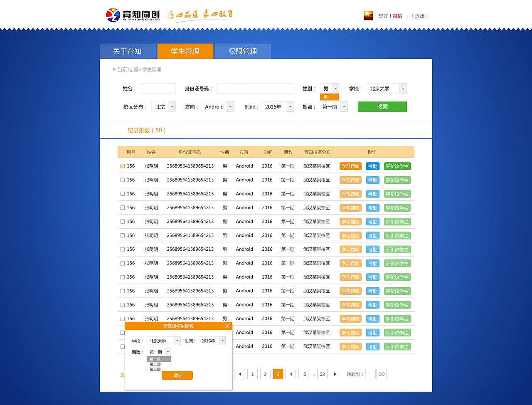The image size is (532, 405).
Task: Switch to the 关于育知 tab
Action: pos(128,51)
